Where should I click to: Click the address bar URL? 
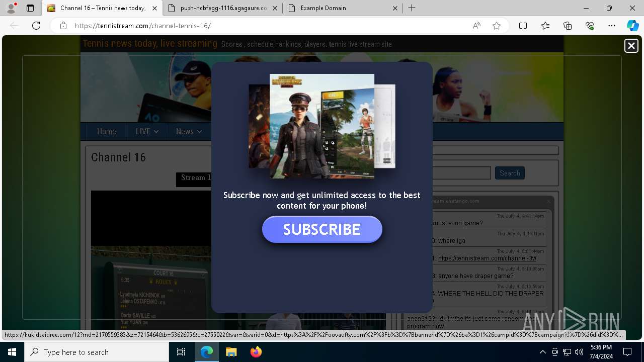(142, 26)
